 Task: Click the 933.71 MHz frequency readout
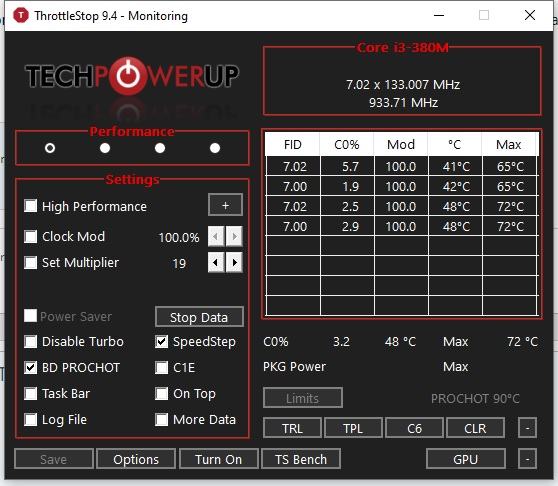tap(403, 103)
